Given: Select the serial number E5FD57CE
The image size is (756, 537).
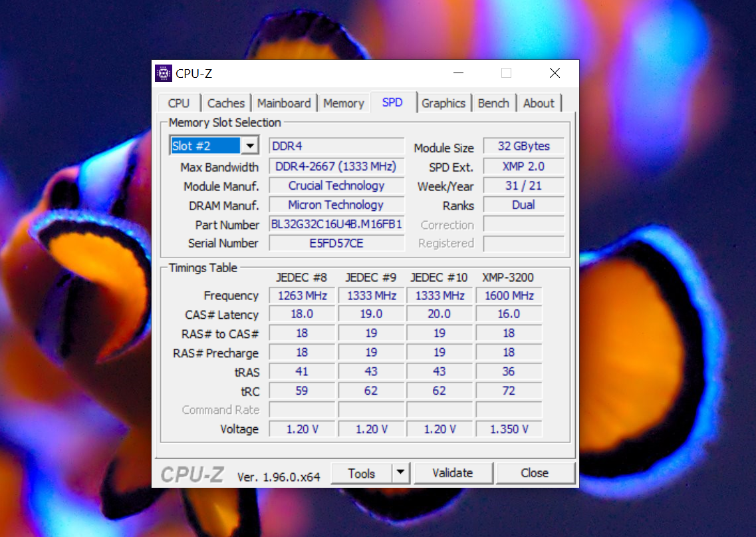Looking at the screenshot, I should click(x=336, y=243).
